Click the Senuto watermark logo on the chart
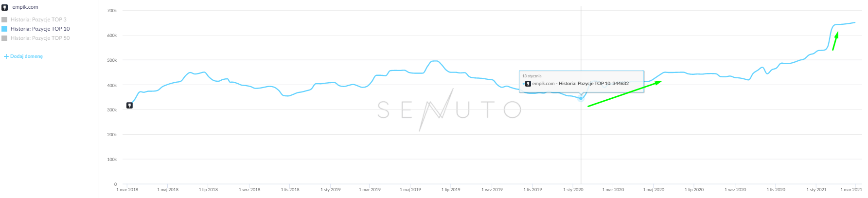Screen dimensions: 868x198 tap(449, 109)
